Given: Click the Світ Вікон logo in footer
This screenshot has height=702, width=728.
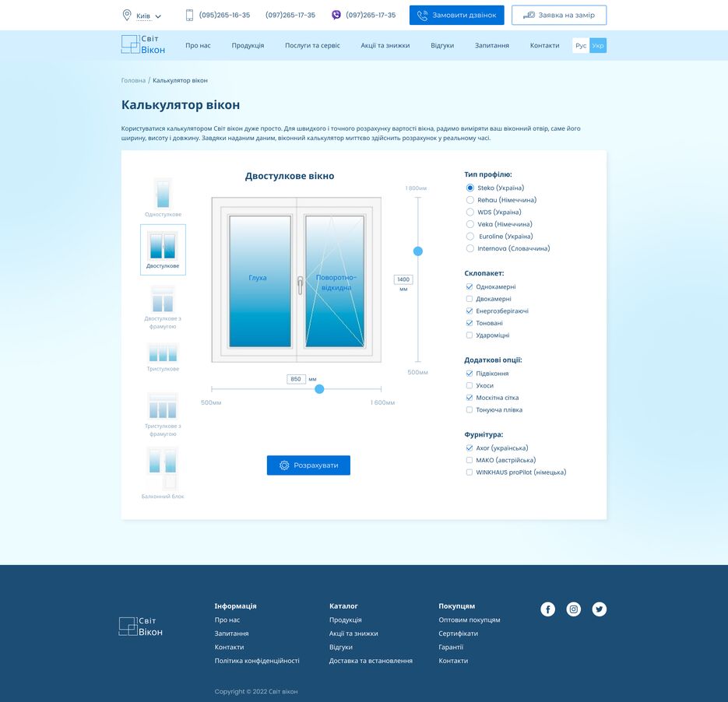Looking at the screenshot, I should tap(141, 627).
